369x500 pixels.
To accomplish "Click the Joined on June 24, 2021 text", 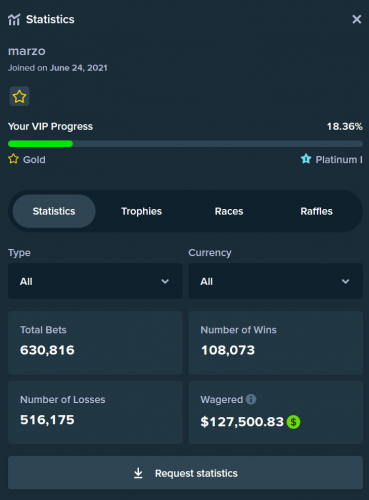I will (58, 68).
